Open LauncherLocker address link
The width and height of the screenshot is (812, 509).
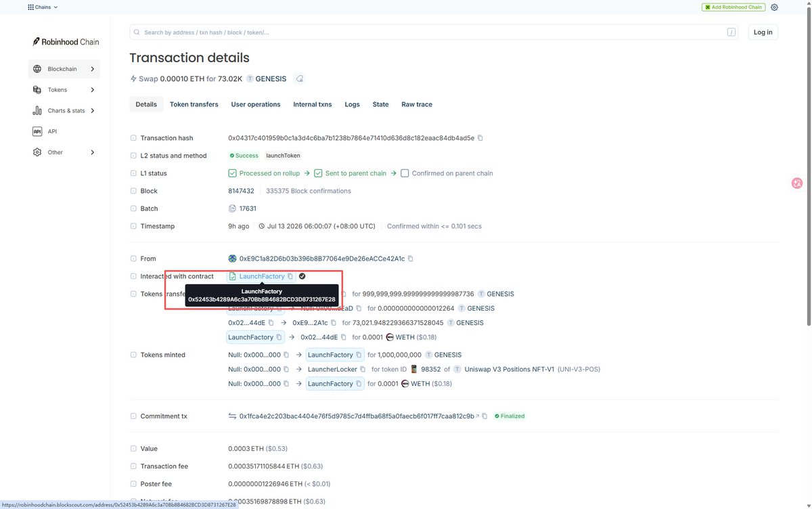(332, 370)
